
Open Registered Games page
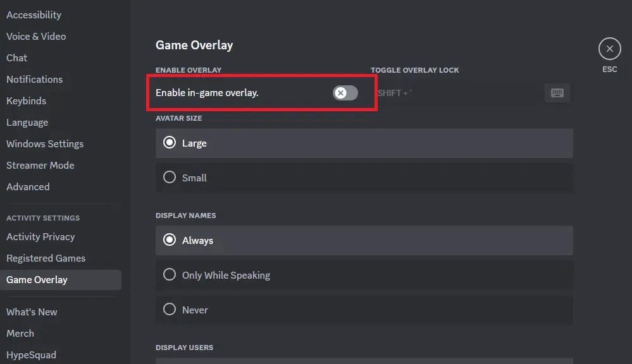(x=46, y=258)
